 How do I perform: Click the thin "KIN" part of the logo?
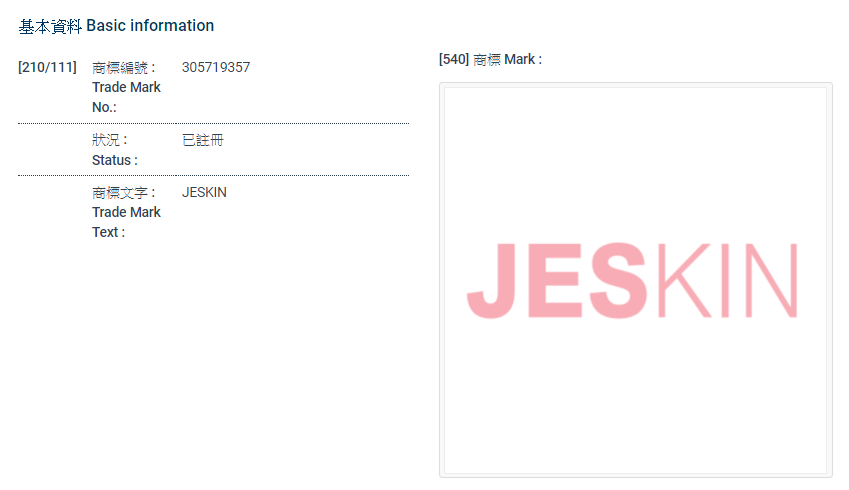pyautogui.click(x=728, y=281)
